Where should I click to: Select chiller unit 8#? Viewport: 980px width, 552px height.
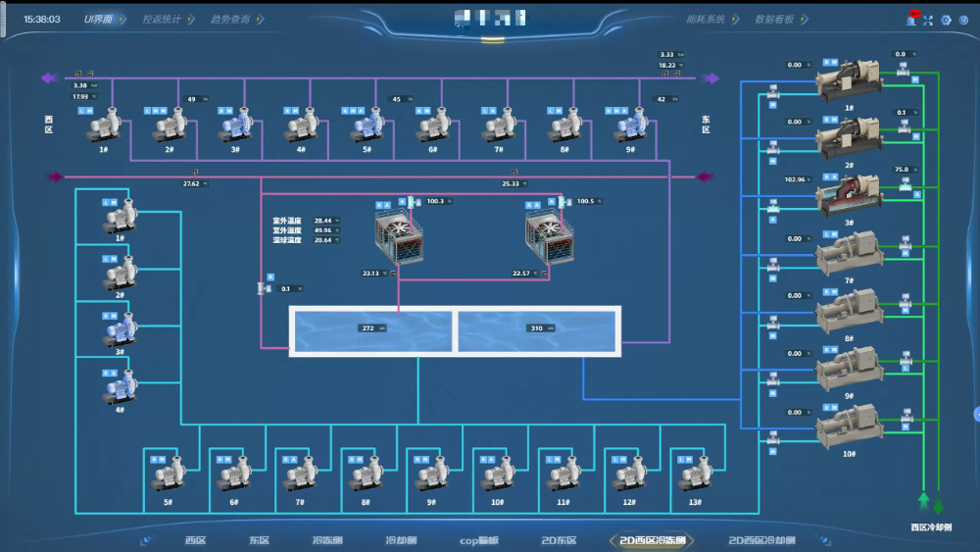click(850, 311)
